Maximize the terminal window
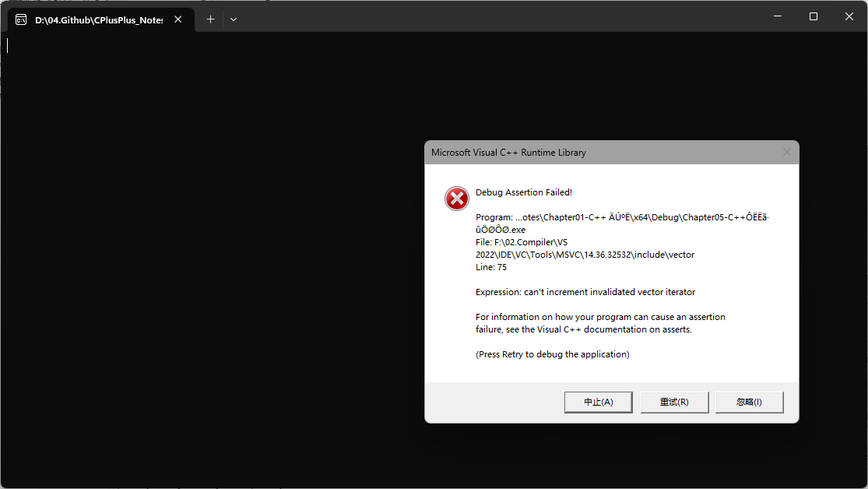Image resolution: width=868 pixels, height=489 pixels. coord(814,16)
